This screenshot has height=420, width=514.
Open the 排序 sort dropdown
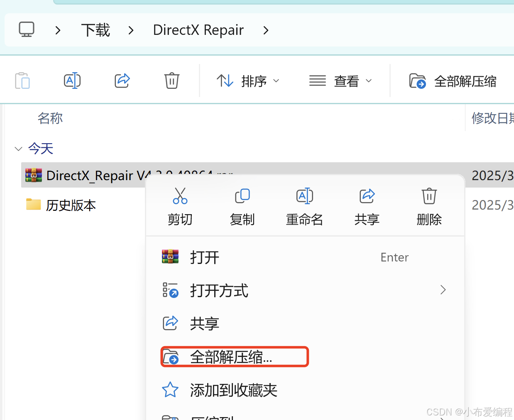point(248,81)
